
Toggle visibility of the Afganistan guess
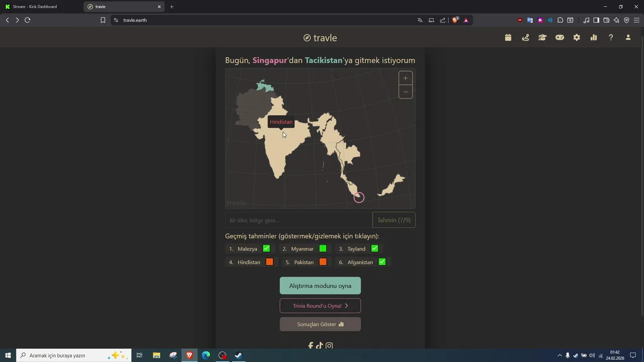(x=362, y=262)
